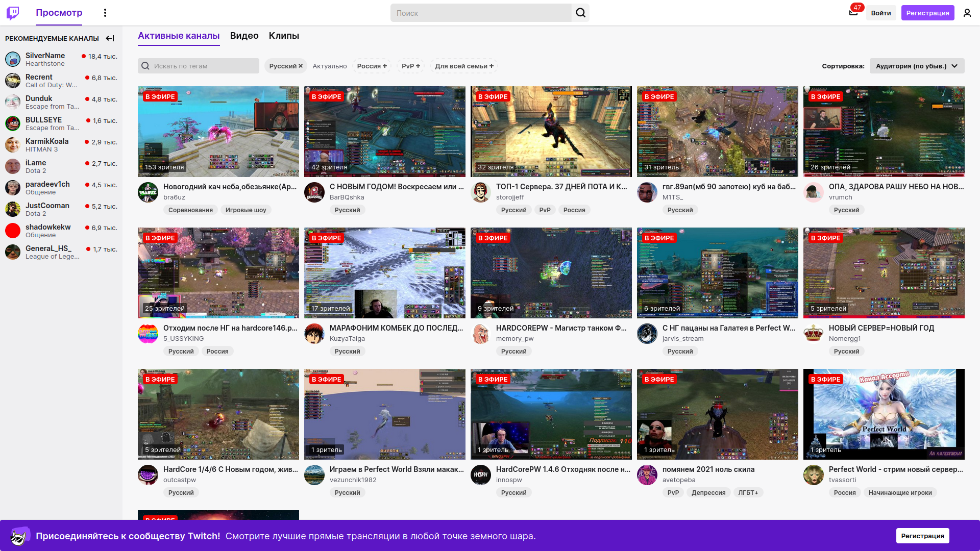Click the Войти login button

881,13
